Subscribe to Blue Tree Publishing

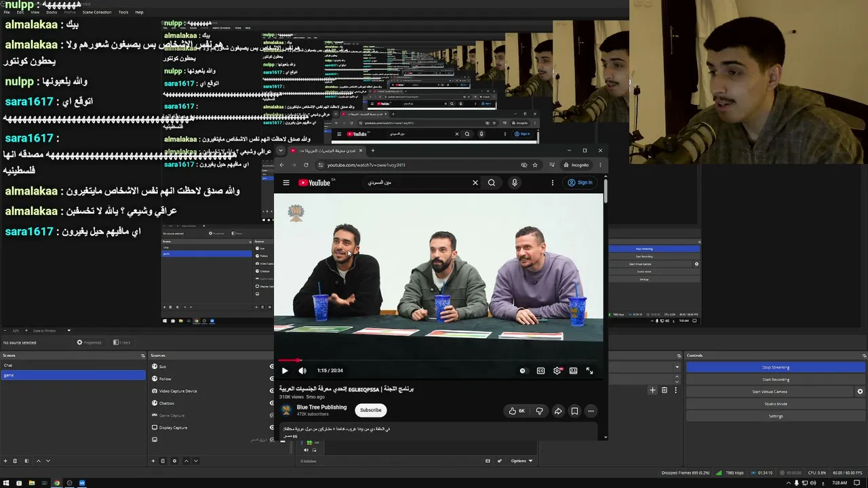point(371,410)
